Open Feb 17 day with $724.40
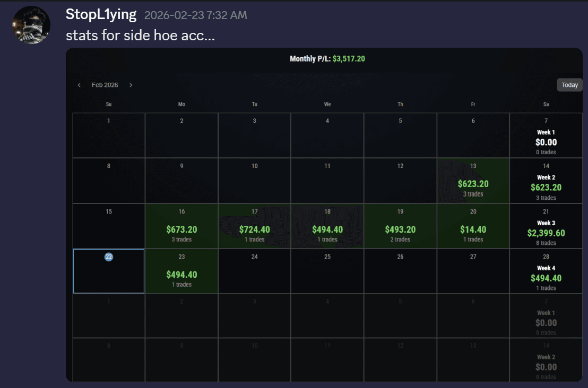Screen dimensions: 588x388 coord(254,226)
